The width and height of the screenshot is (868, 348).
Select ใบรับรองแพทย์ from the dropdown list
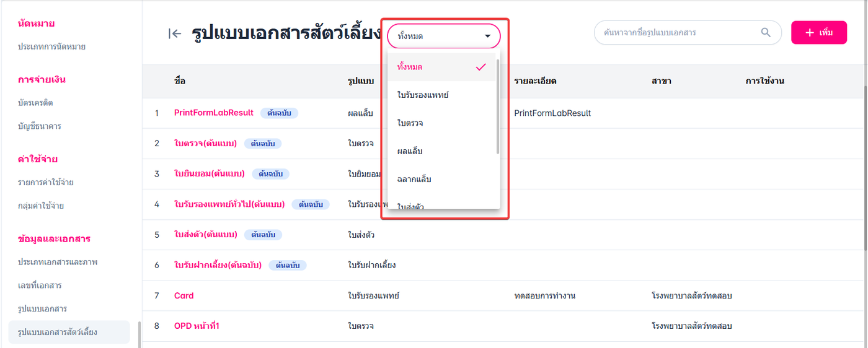click(423, 95)
